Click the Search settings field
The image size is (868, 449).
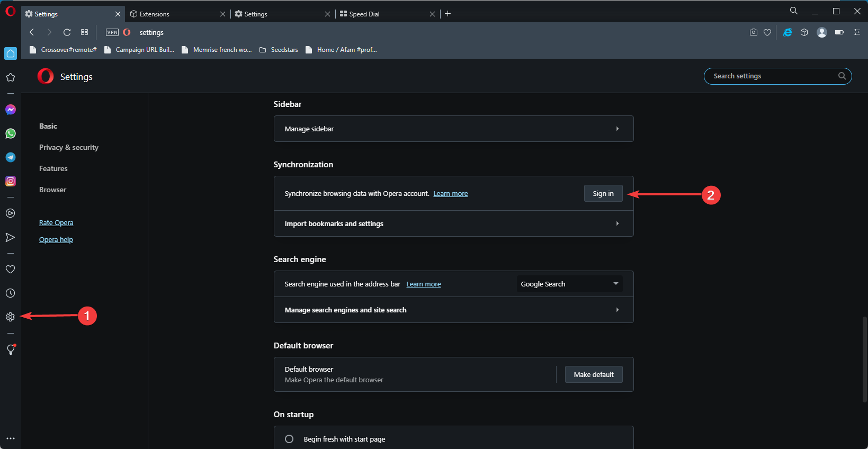[773, 76]
